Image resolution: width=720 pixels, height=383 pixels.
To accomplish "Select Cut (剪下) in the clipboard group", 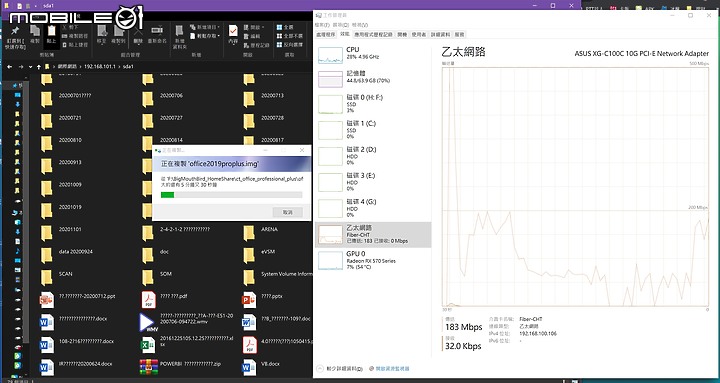I will tap(71, 27).
